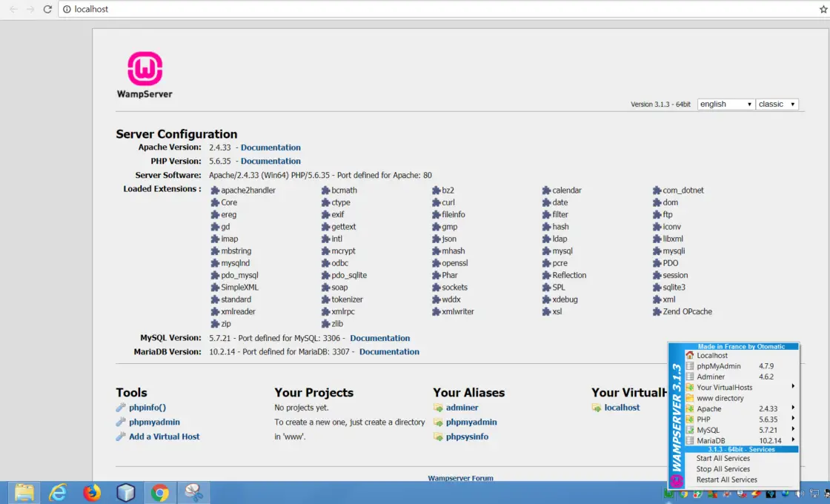Open the Apache Version Documentation link
830x504 pixels.
270,147
